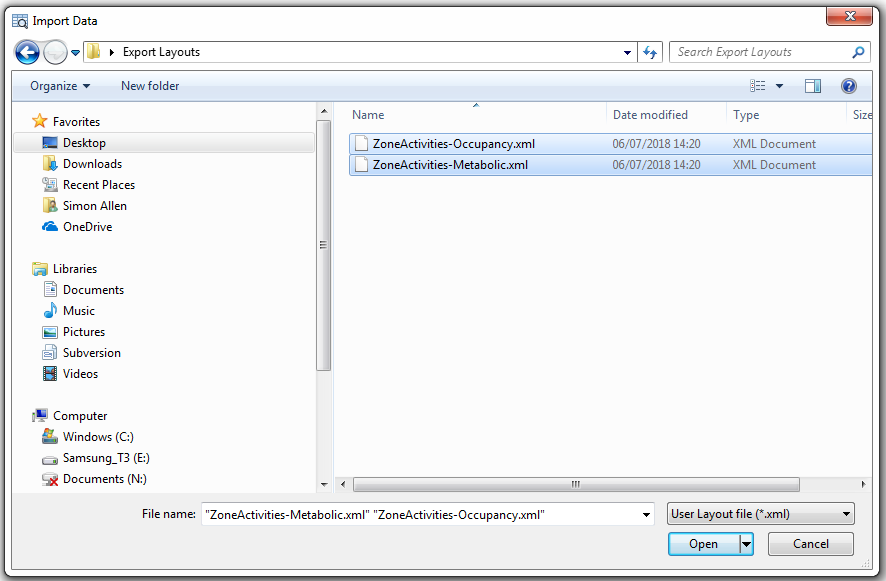
Task: Open the help question mark icon
Action: point(848,86)
